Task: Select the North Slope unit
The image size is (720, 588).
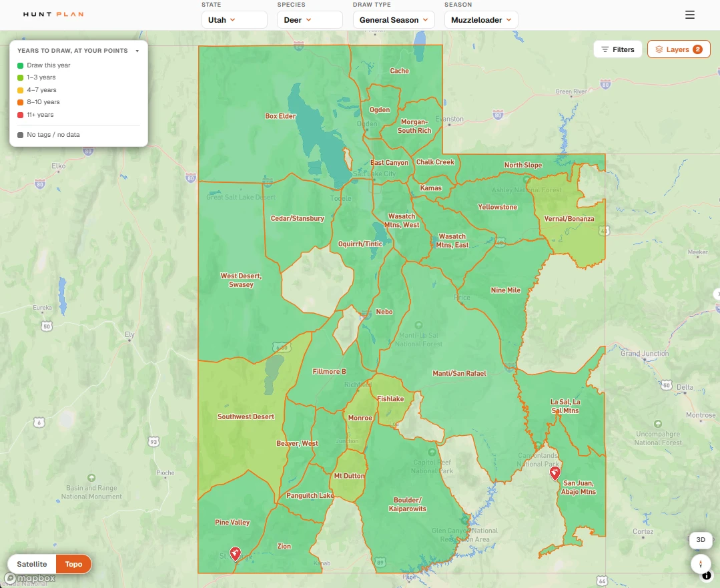Action: click(x=523, y=165)
